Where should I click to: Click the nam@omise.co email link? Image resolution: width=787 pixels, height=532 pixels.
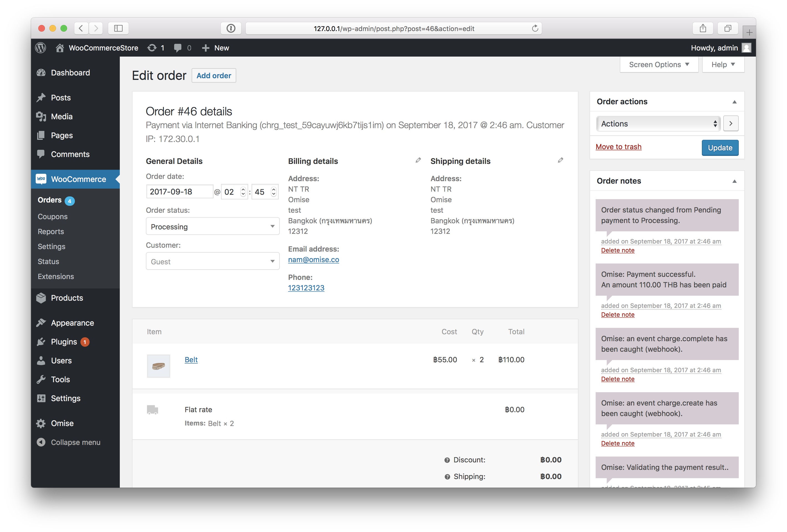click(313, 259)
